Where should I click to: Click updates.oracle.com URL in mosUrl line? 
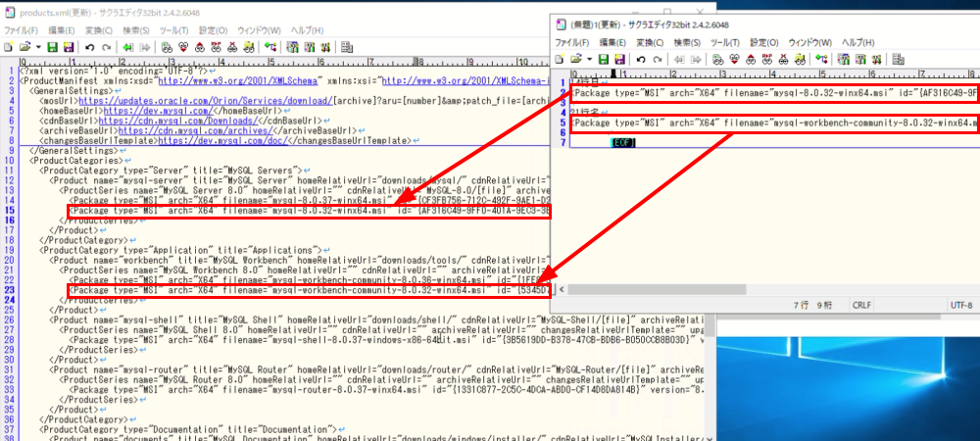(x=206, y=101)
